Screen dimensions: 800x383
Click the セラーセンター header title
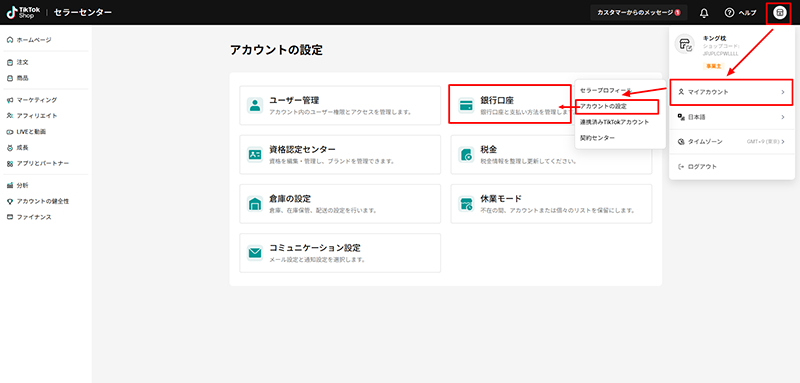coord(83,12)
